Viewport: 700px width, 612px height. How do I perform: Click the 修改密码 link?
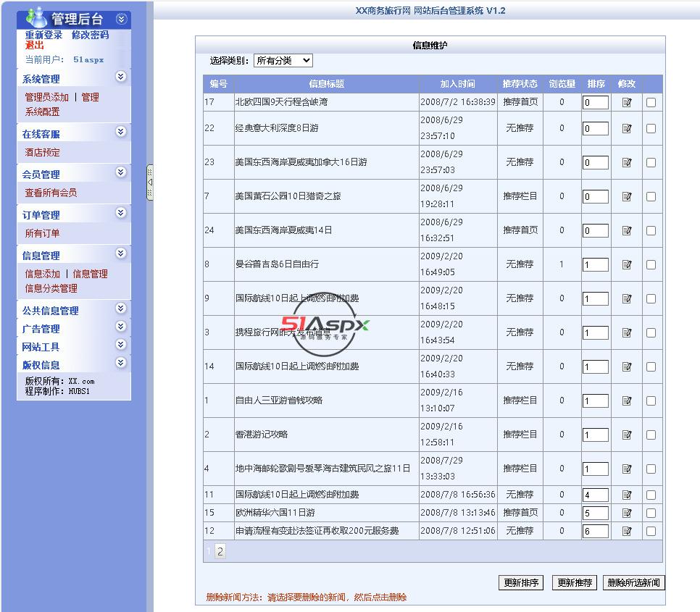pos(90,35)
